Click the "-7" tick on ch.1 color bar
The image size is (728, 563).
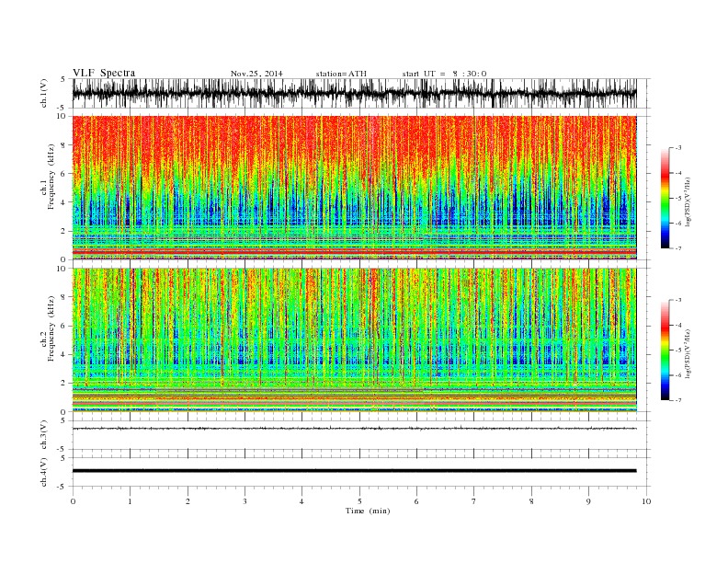coord(678,248)
